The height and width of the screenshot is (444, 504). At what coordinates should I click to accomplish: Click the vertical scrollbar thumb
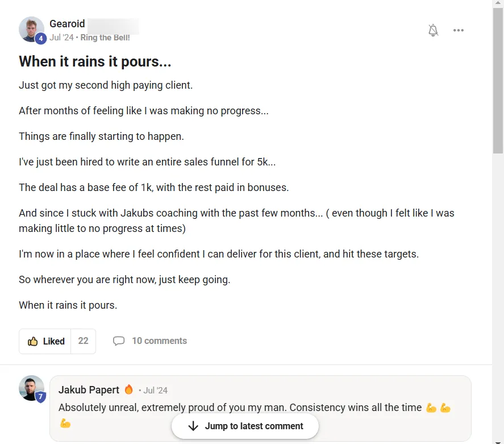coord(498,81)
